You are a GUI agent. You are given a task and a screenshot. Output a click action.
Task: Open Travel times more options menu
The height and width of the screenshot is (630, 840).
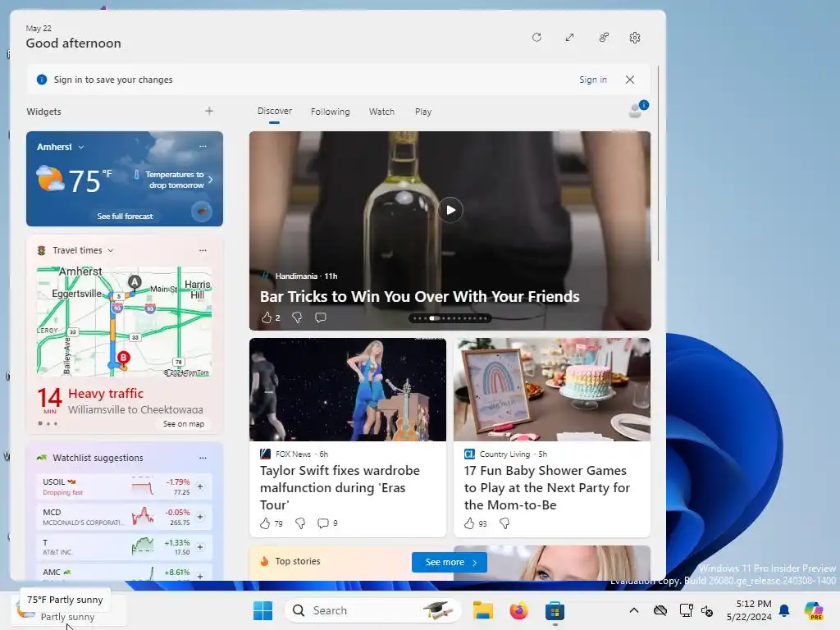203,250
